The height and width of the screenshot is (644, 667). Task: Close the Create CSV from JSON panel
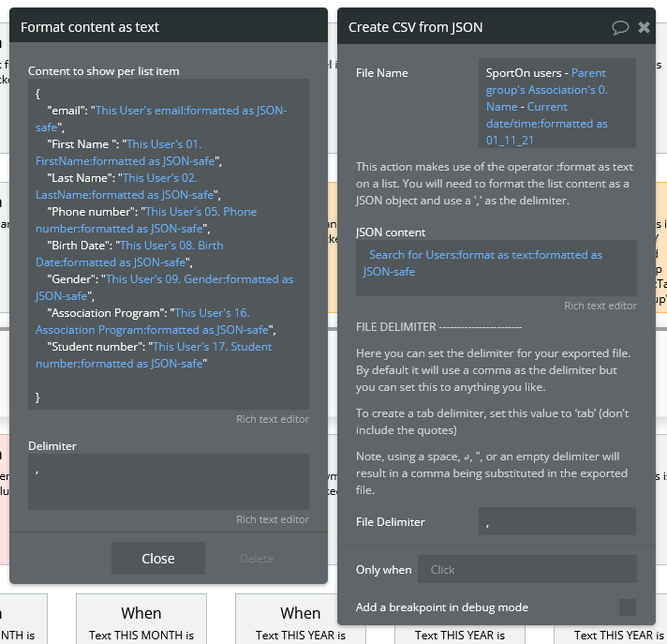coord(645,27)
